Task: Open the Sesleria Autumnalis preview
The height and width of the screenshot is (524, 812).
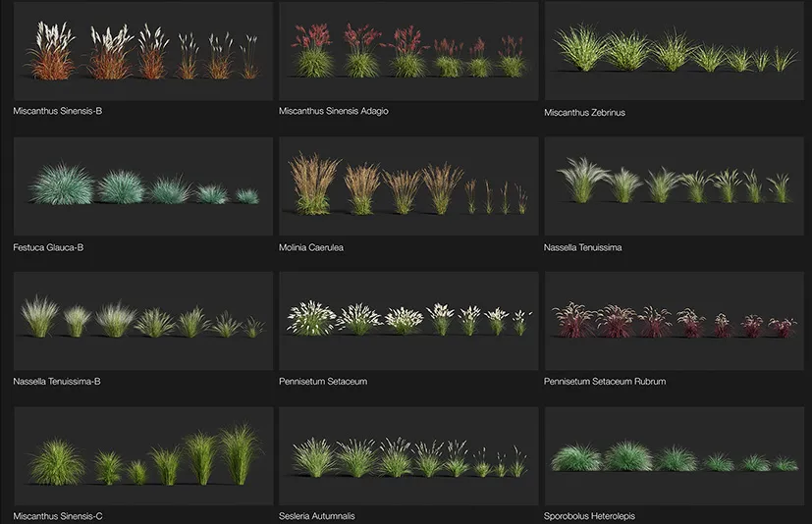Action: tap(408, 456)
